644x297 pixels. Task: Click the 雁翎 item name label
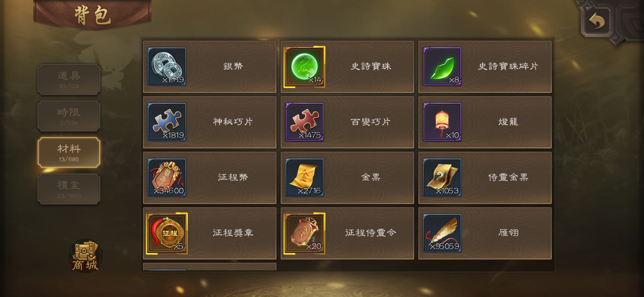coord(508,233)
